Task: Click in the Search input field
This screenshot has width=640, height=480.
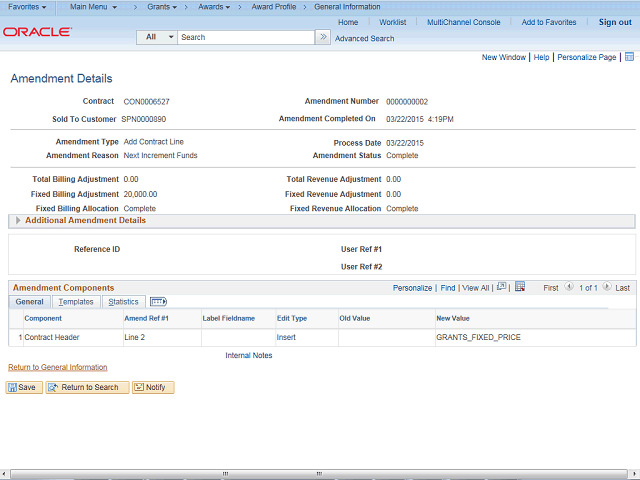Action: (245, 37)
